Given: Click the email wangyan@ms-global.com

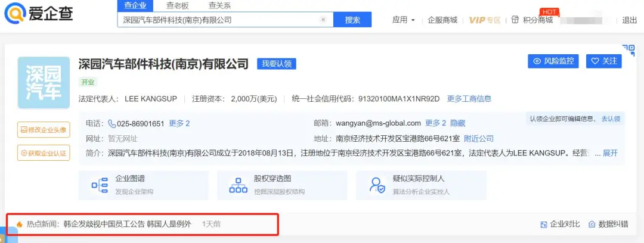Looking at the screenshot, I should point(378,123).
